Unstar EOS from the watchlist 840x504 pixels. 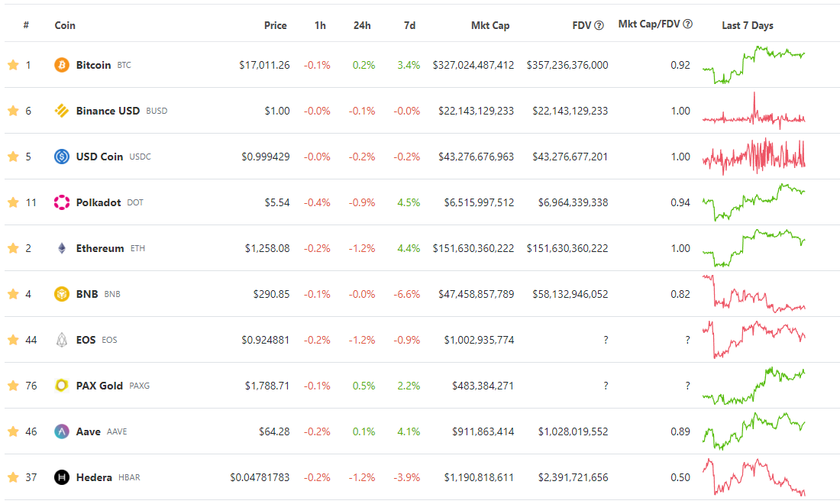(14, 340)
